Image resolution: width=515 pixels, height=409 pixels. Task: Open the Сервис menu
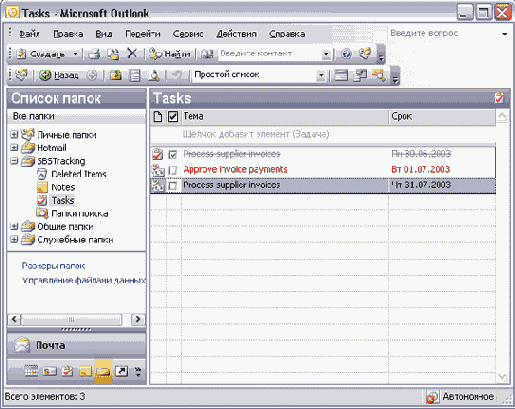point(188,34)
